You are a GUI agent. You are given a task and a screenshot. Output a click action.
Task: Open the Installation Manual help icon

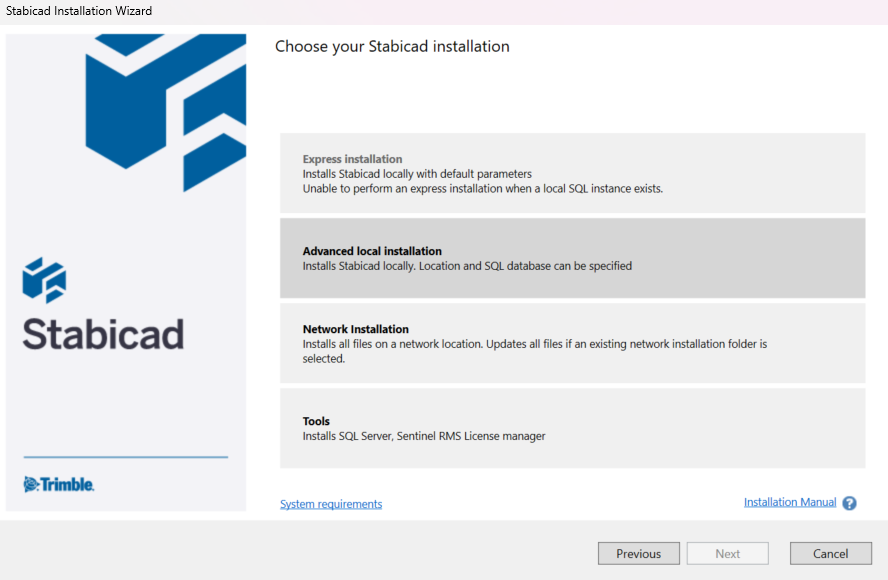pos(849,503)
